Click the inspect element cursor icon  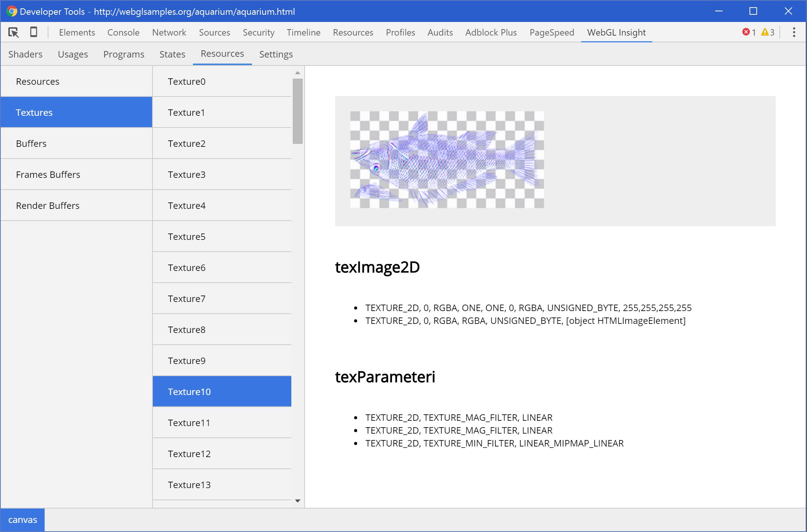pos(14,33)
